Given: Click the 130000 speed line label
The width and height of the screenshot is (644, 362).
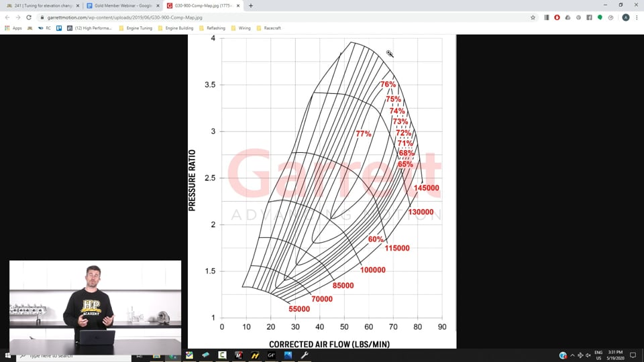Looking at the screenshot, I should tap(421, 212).
